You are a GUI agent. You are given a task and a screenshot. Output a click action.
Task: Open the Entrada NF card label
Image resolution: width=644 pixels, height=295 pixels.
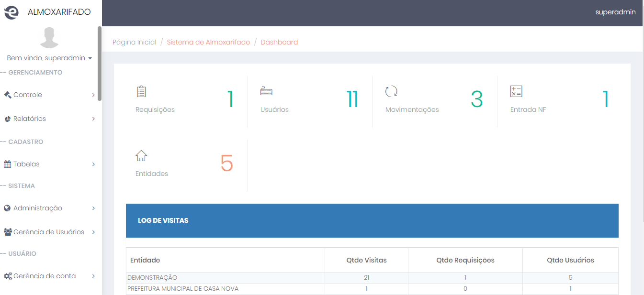point(528,109)
